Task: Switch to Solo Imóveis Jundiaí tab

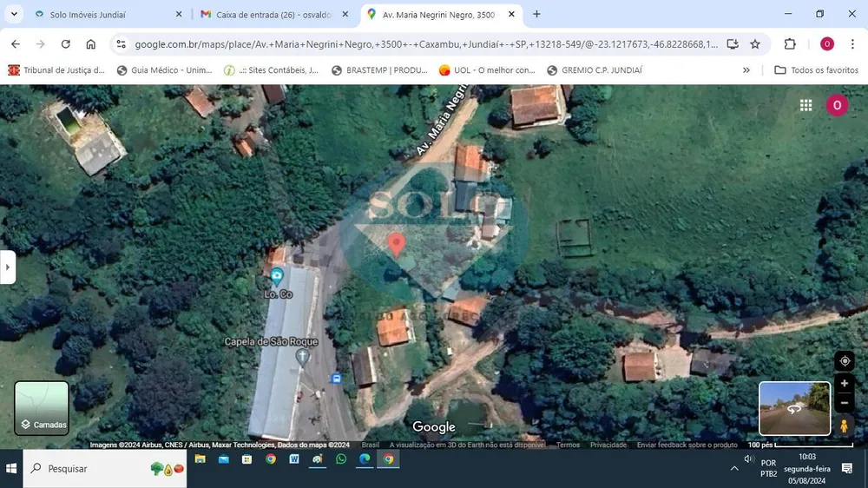Action: coord(108,15)
